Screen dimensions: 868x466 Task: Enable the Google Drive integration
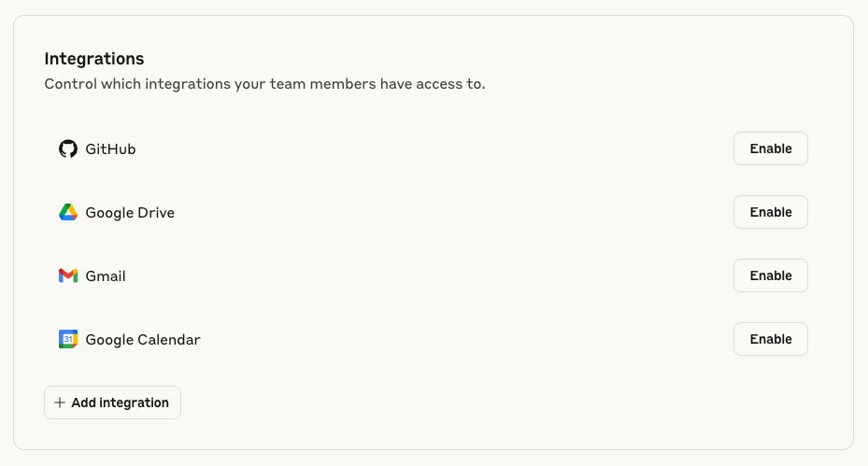pos(771,212)
